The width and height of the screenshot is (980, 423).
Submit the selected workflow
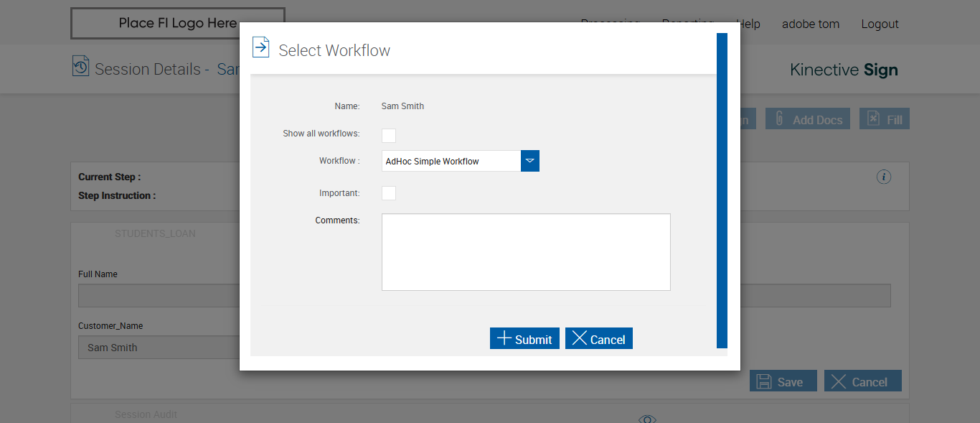pyautogui.click(x=524, y=339)
